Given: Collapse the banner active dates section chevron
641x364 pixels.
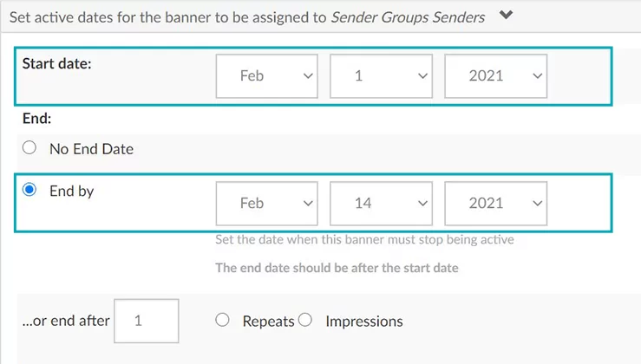Looking at the screenshot, I should pos(507,15).
